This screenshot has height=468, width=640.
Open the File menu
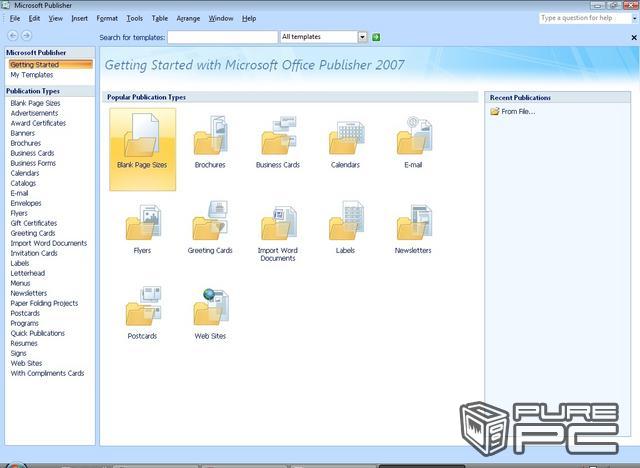(x=15, y=18)
